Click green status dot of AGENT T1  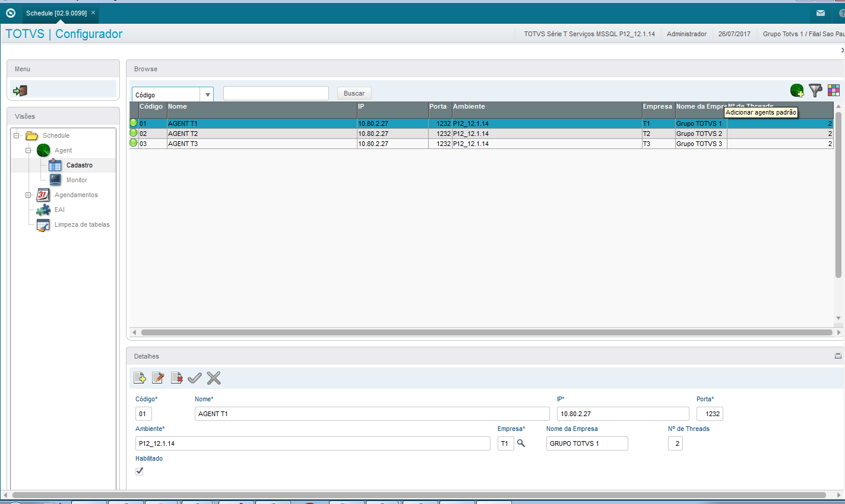click(134, 123)
